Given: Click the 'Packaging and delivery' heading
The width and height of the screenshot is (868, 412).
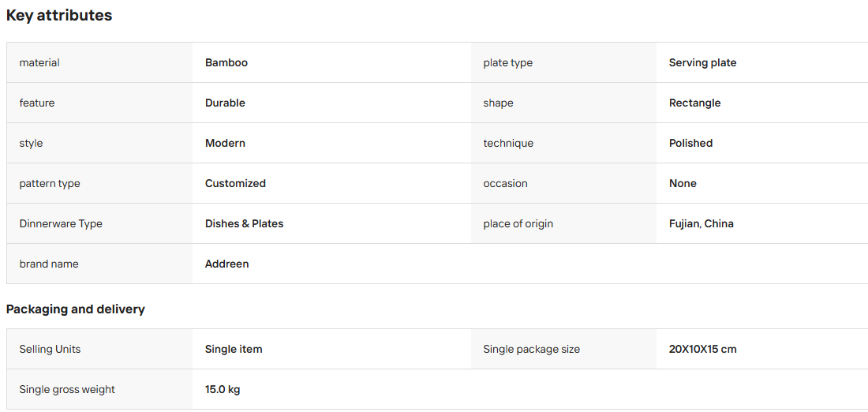Looking at the screenshot, I should click(x=75, y=309).
